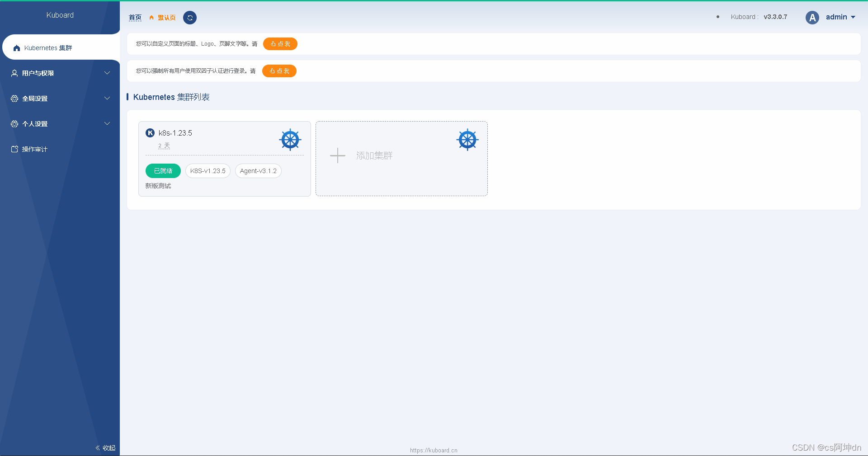868x456 pixels.
Task: Click the Kuboard version v3.3.0.7 text
Action: click(x=775, y=17)
